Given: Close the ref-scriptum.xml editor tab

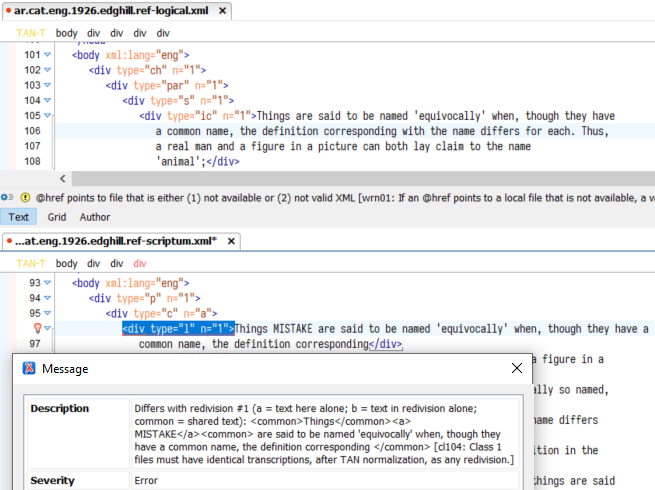Looking at the screenshot, I should point(231,241).
